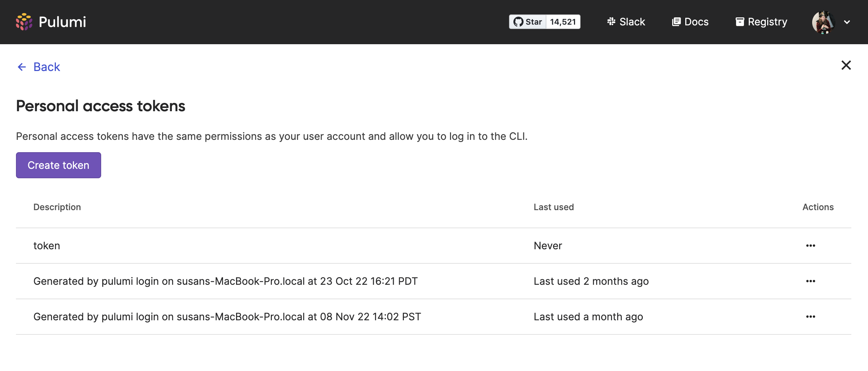The width and height of the screenshot is (868, 371).
Task: Click the back arrow icon
Action: [x=22, y=67]
